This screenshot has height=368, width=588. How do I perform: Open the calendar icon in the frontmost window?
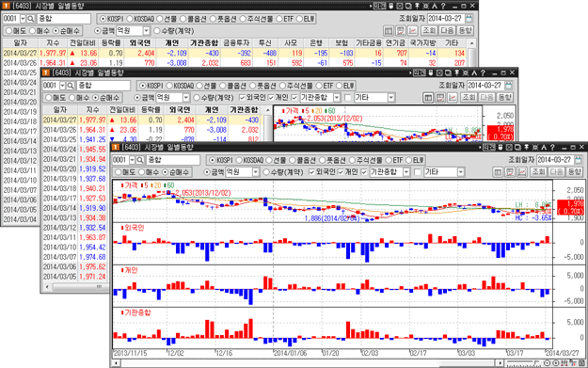pyautogui.click(x=578, y=160)
